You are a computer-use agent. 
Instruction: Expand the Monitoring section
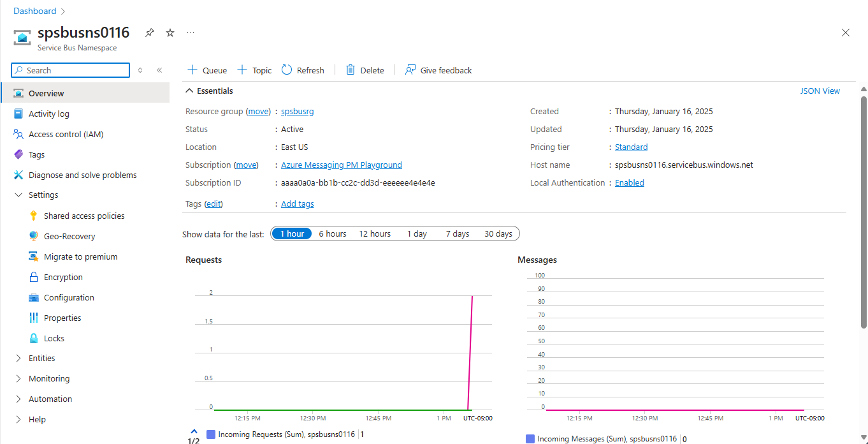48,378
